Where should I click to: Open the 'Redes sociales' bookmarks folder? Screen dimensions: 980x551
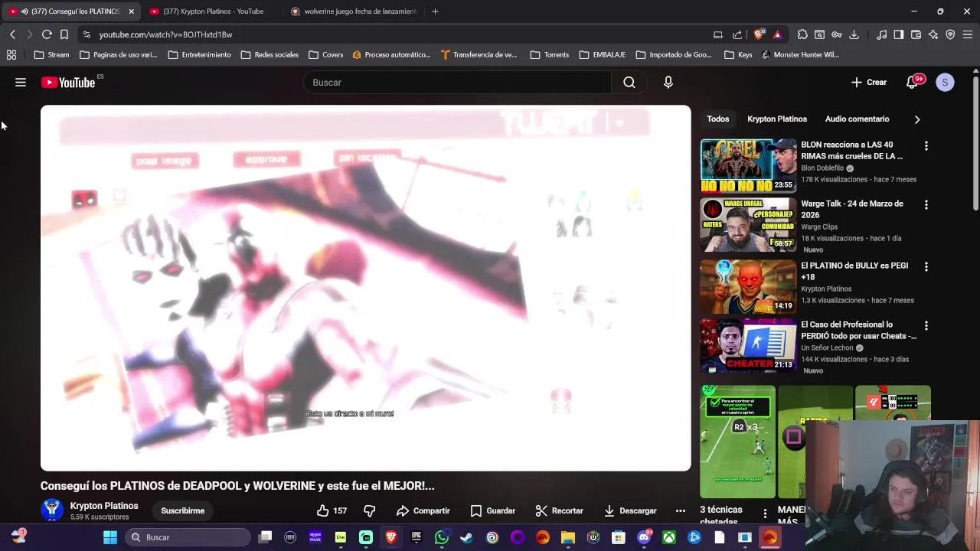pyautogui.click(x=269, y=54)
